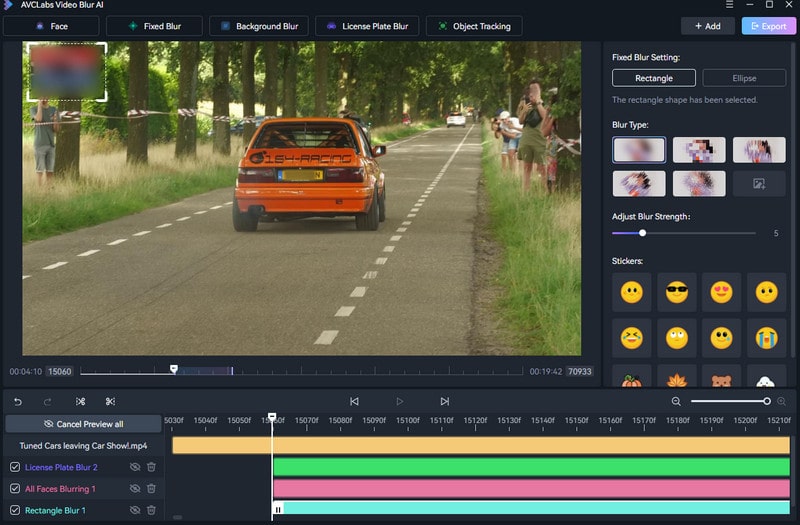This screenshot has width=800, height=525.
Task: Open the License Plate Blur tab
Action: (367, 26)
